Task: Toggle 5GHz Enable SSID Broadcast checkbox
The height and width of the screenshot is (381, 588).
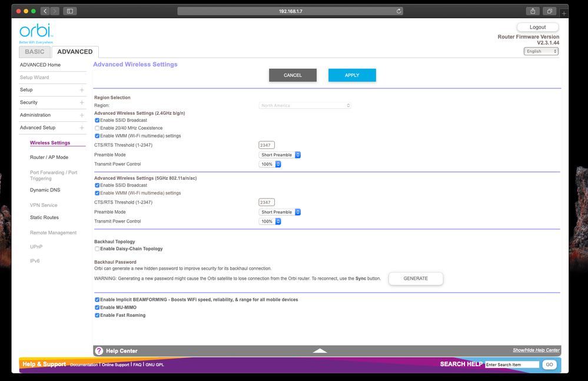Action: (x=97, y=185)
